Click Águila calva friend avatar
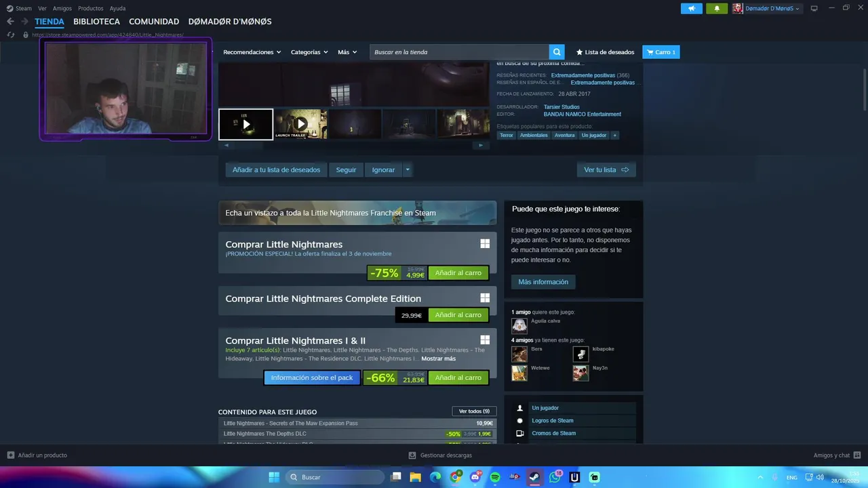Viewport: 868px width, 488px height. (519, 326)
